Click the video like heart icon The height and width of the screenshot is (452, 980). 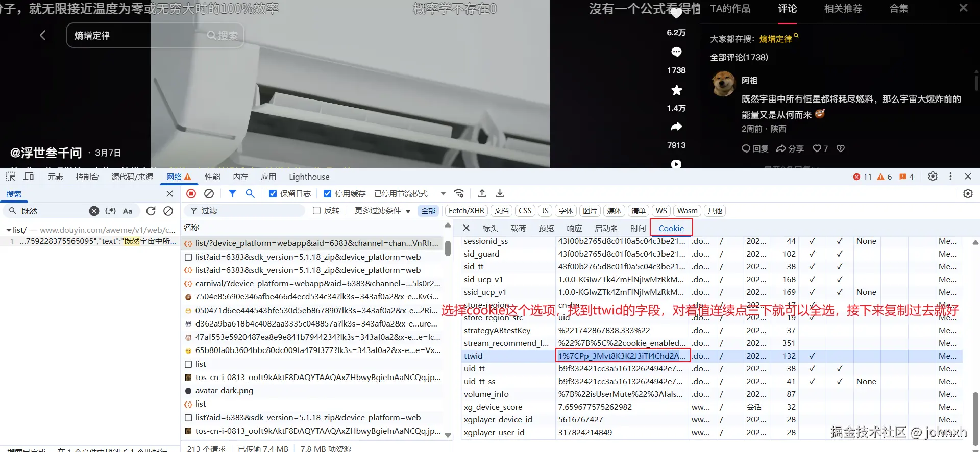click(676, 14)
